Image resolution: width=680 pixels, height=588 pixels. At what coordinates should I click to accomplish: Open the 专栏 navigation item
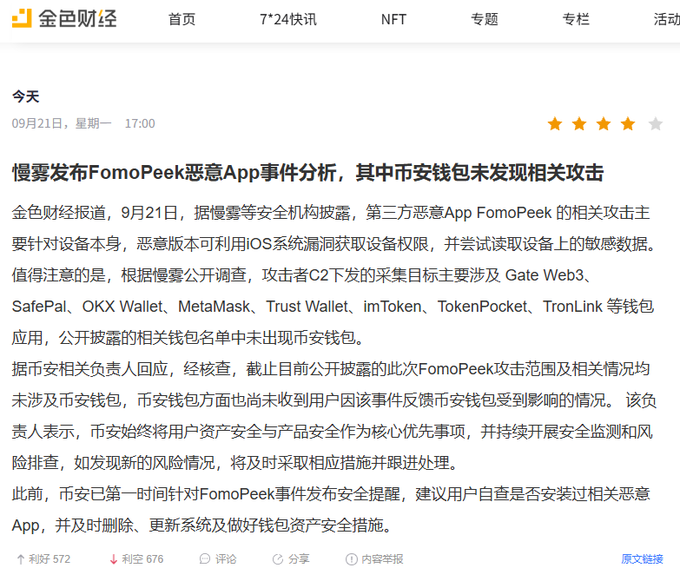576,19
